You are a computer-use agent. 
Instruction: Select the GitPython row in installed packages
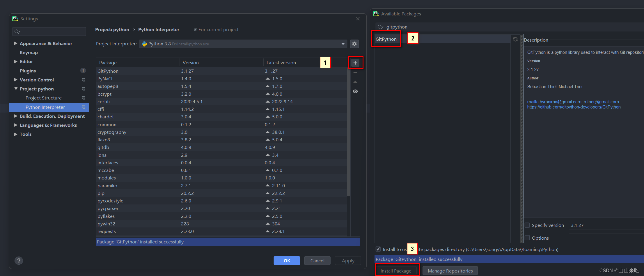[221, 71]
